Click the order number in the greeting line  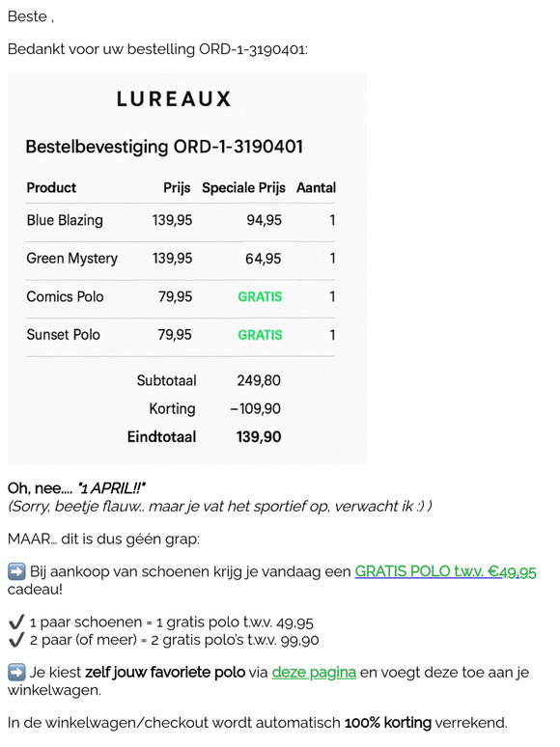coord(252,49)
